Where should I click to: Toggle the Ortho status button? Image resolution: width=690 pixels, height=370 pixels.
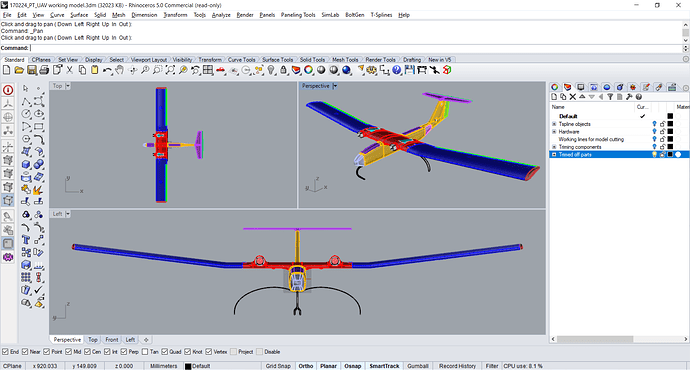pos(306,366)
